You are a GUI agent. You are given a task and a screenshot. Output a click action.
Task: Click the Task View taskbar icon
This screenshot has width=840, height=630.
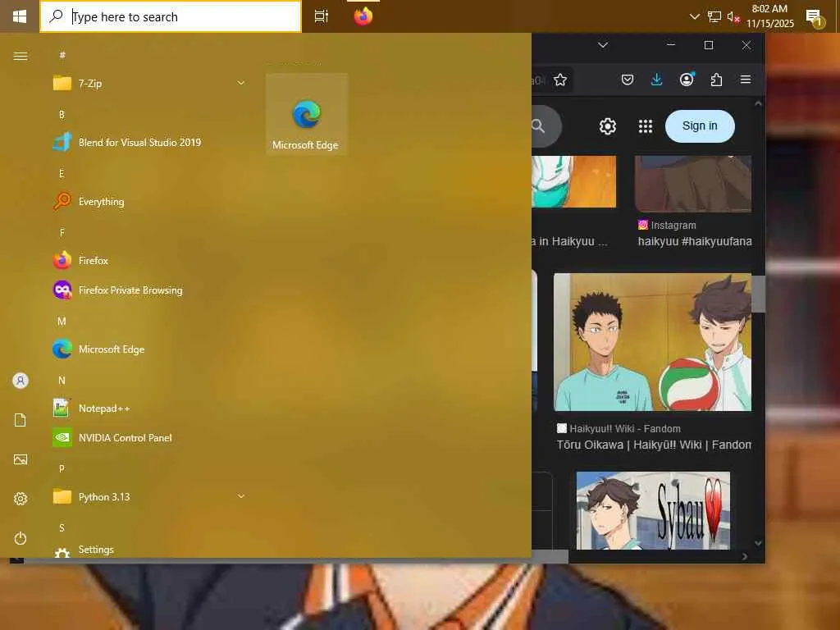(x=322, y=16)
